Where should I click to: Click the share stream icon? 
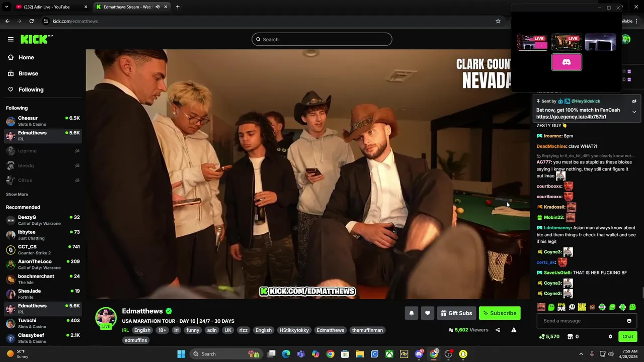[x=498, y=330]
